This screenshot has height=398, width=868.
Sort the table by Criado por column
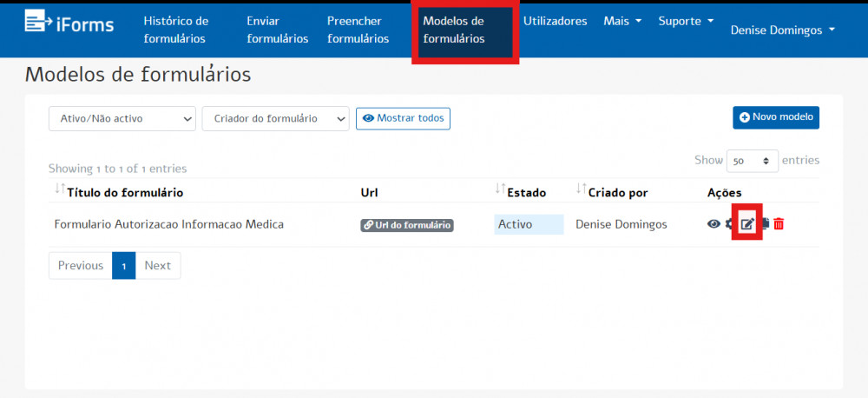pos(616,192)
